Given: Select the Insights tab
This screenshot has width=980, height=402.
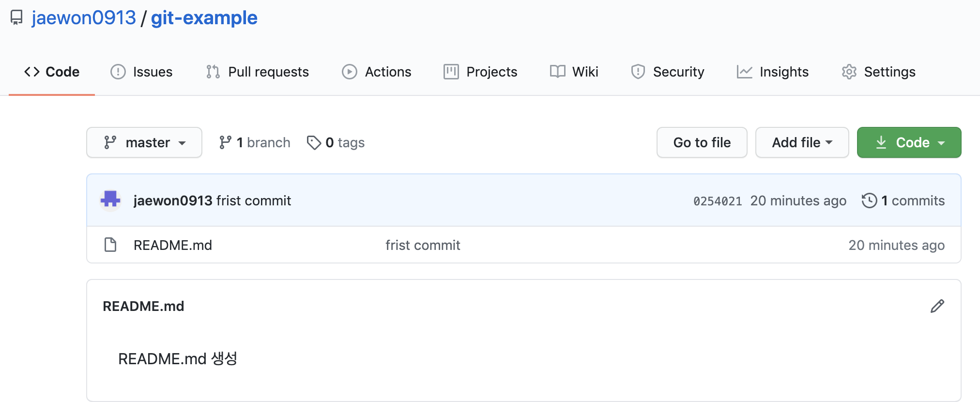Looking at the screenshot, I should click(x=773, y=72).
